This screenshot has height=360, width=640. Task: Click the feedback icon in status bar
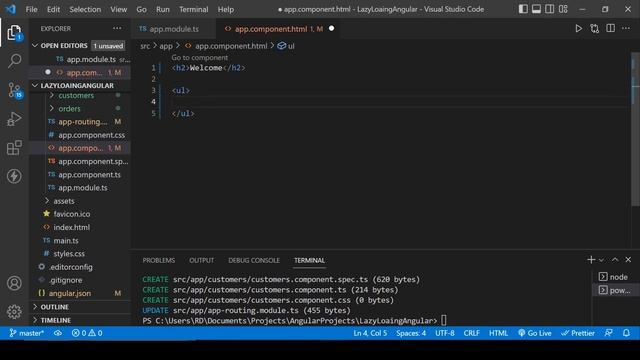[x=608, y=333]
